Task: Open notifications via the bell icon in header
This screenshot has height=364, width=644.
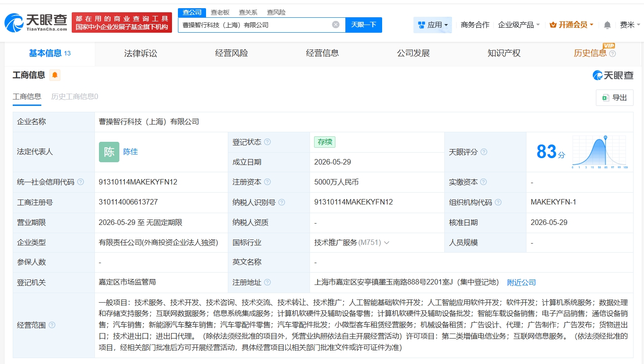Action: tap(607, 25)
